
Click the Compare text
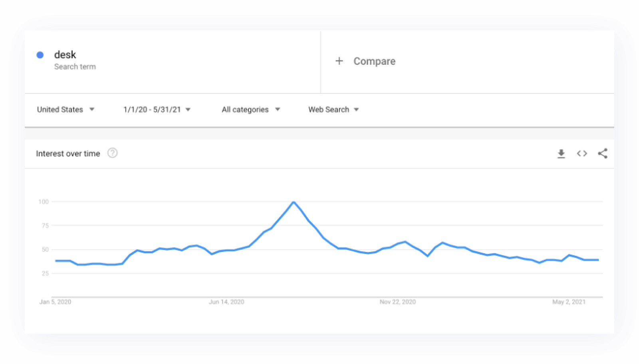click(x=374, y=61)
